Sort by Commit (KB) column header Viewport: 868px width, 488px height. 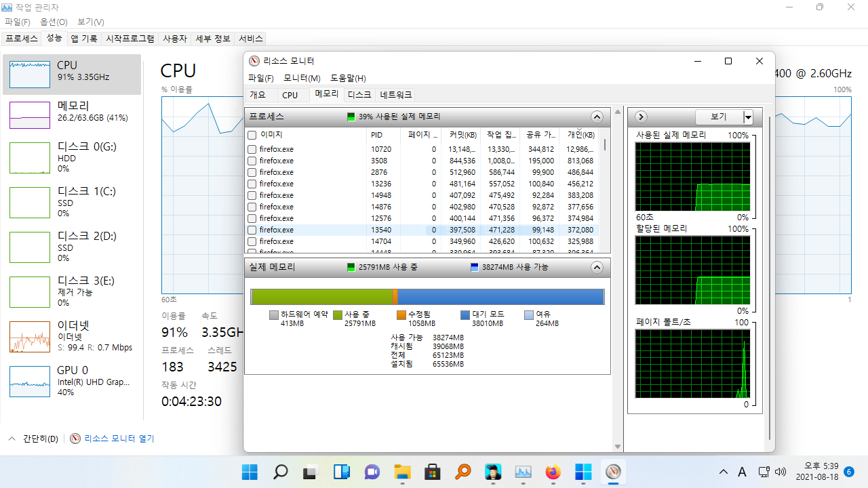(x=460, y=135)
